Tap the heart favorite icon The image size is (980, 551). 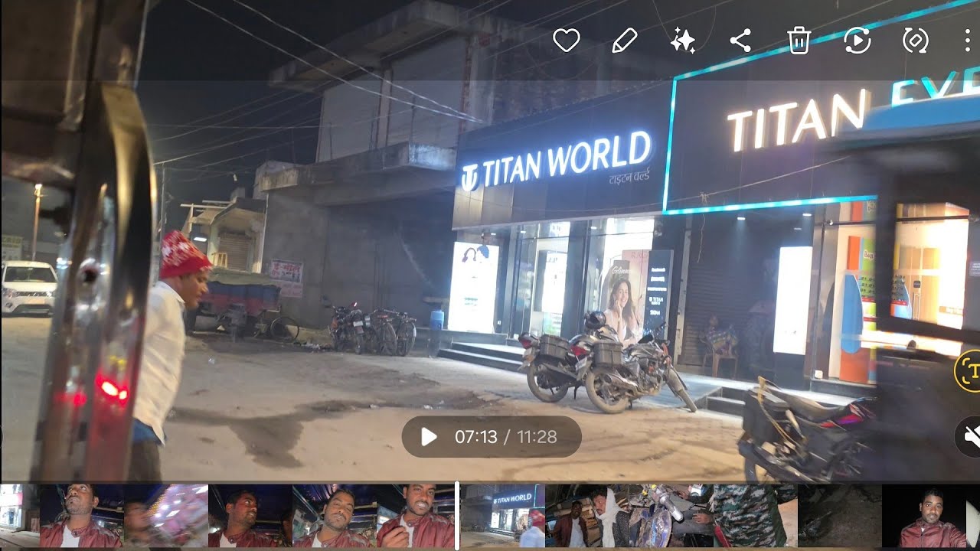tap(567, 40)
